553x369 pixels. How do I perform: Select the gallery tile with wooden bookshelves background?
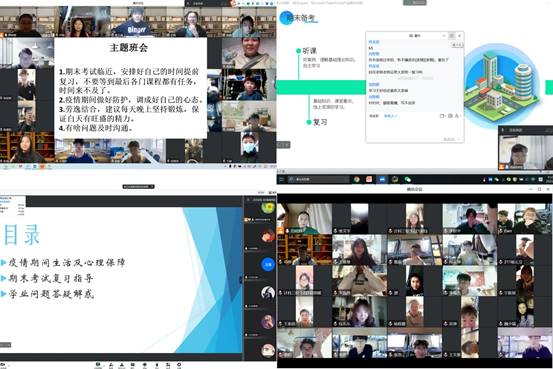coord(304,249)
